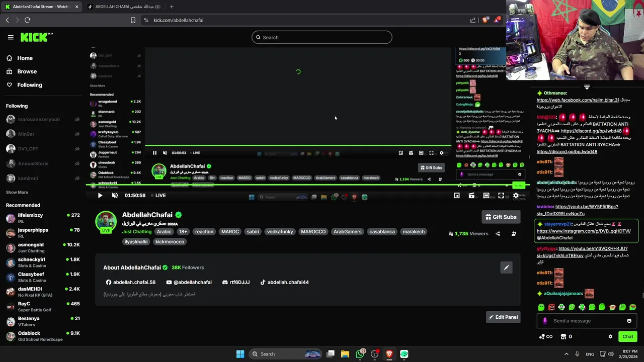Click the chat Send a message field
Image resolution: width=644 pixels, height=362 pixels.
click(586, 321)
